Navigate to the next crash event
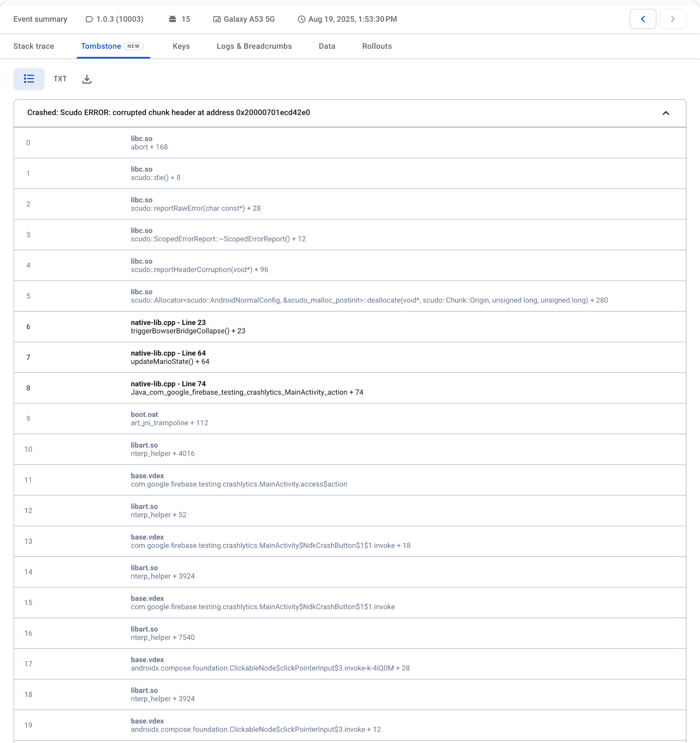 point(672,19)
